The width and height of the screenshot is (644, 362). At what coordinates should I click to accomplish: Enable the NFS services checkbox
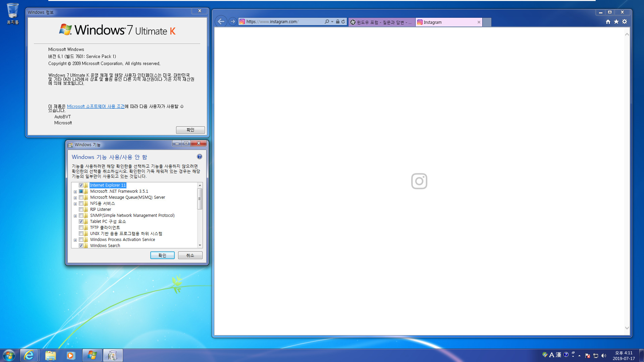(81, 203)
